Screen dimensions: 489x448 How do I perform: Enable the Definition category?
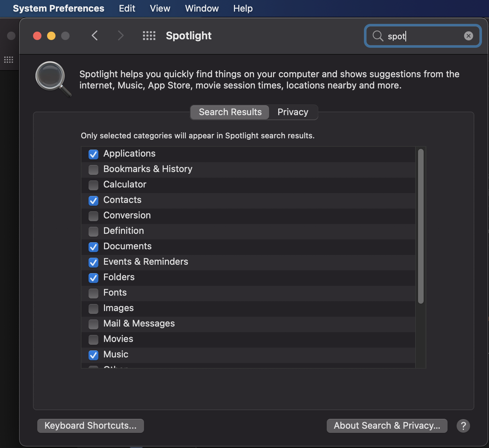click(x=93, y=231)
